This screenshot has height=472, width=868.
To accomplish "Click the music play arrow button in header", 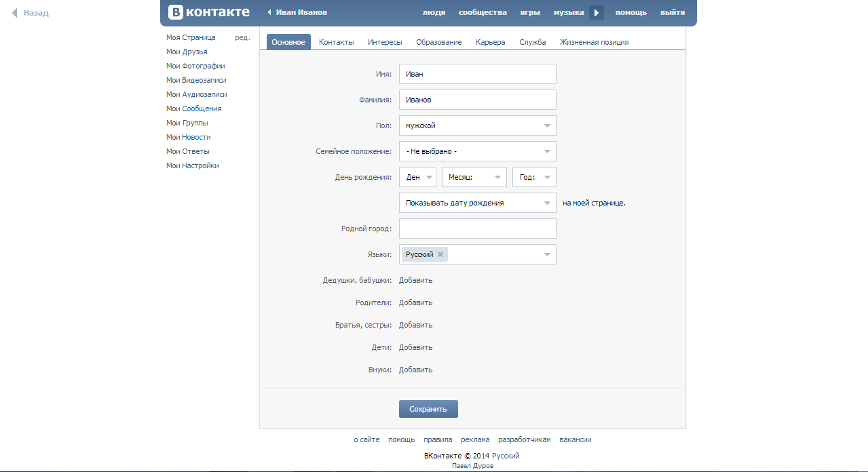I will [596, 12].
